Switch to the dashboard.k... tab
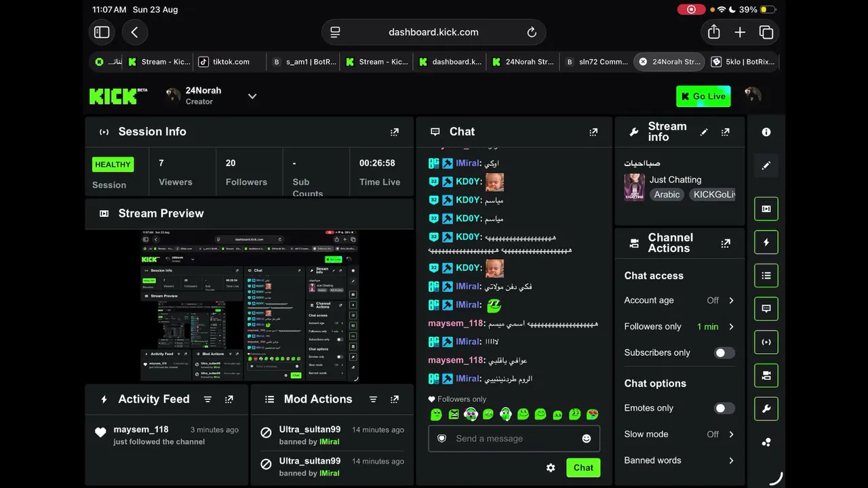The width and height of the screenshot is (868, 488). (449, 62)
